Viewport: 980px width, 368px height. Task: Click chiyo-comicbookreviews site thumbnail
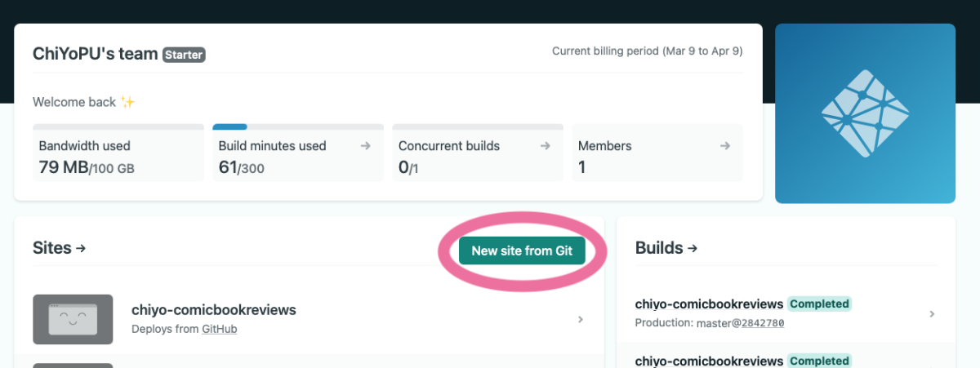click(73, 319)
